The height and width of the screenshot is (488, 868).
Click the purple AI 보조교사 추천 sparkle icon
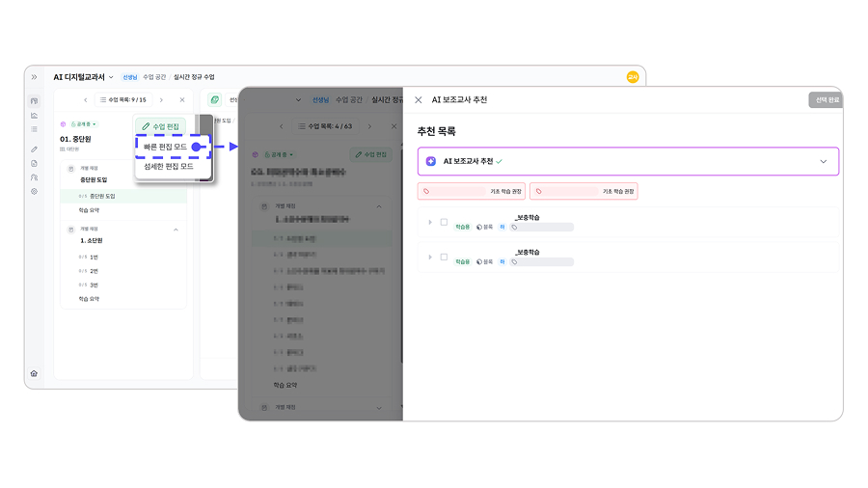431,161
